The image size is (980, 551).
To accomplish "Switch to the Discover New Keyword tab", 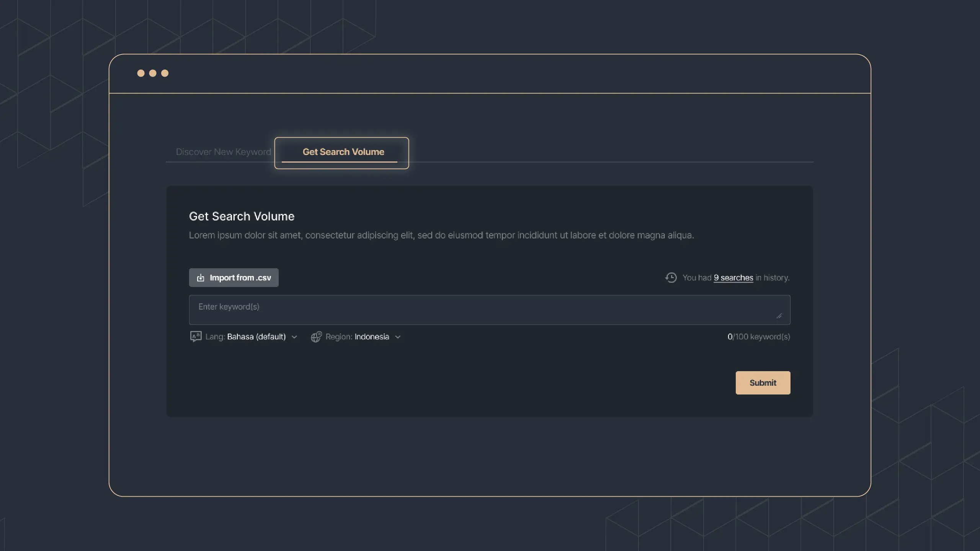I will point(224,152).
